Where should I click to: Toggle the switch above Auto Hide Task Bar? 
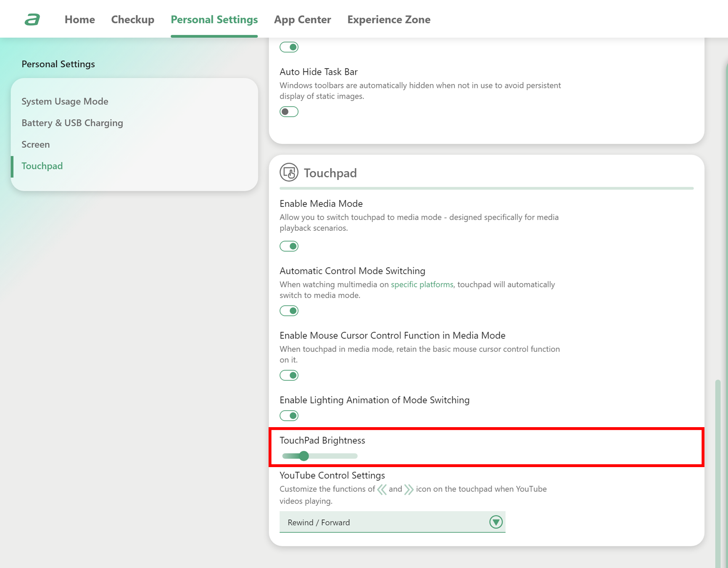click(x=289, y=47)
